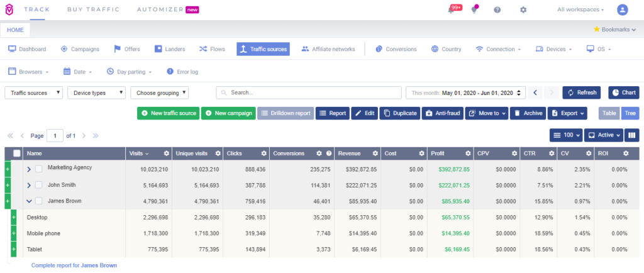Check the John Smith row checkbox
Screen dimensions: 644x273
39,185
